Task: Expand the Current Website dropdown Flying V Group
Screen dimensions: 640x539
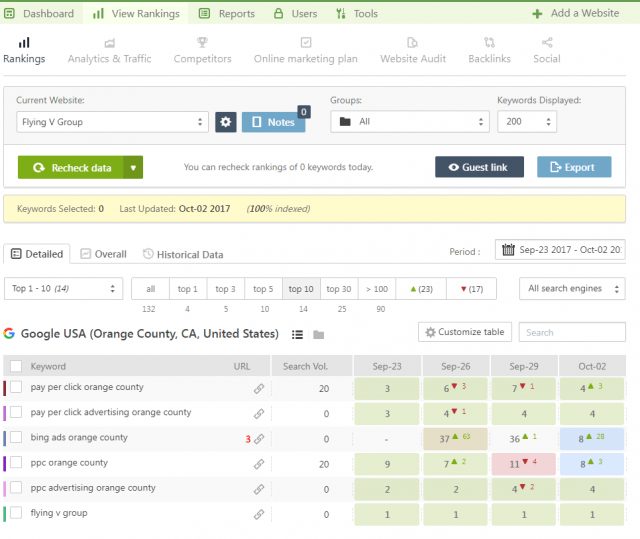Action: [x=112, y=122]
